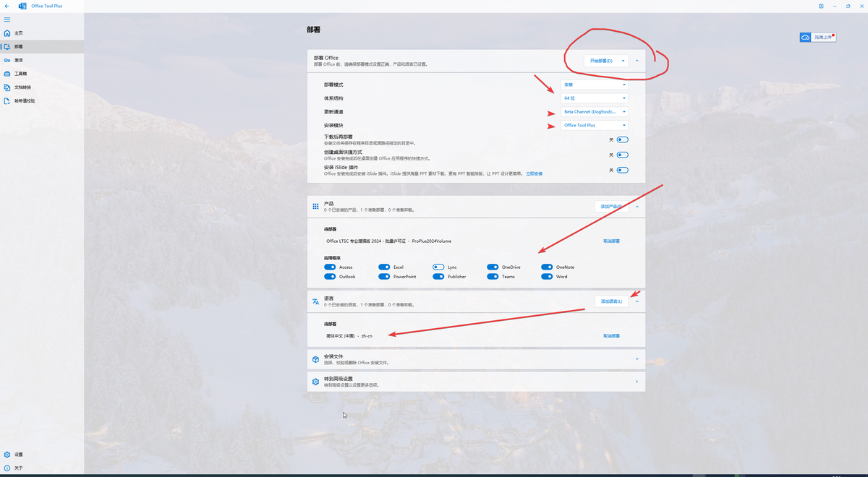Click the 应用程序 label
868x477 pixels.
(x=332, y=257)
